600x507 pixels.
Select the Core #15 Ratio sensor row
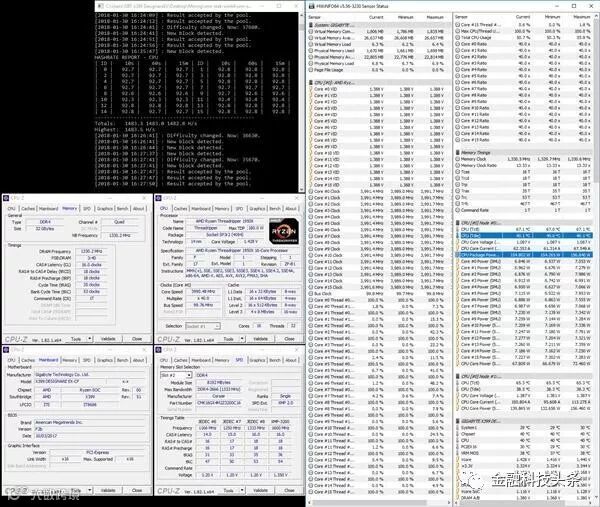523,140
